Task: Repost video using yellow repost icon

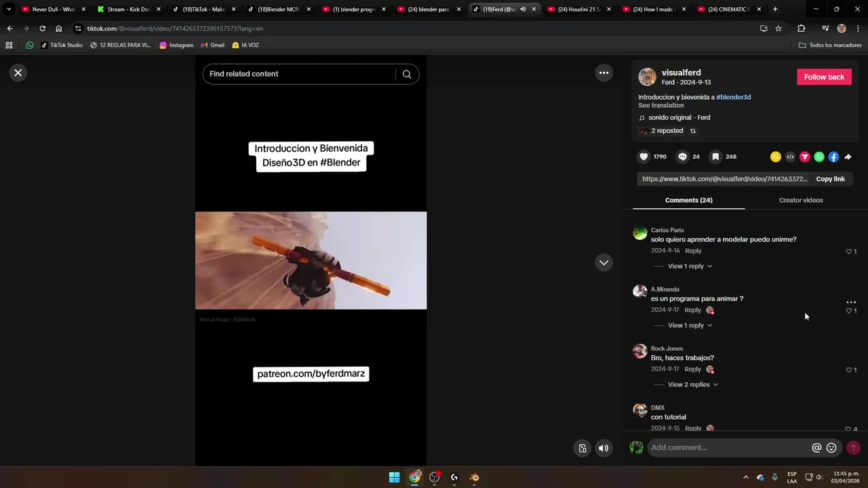Action: point(776,157)
